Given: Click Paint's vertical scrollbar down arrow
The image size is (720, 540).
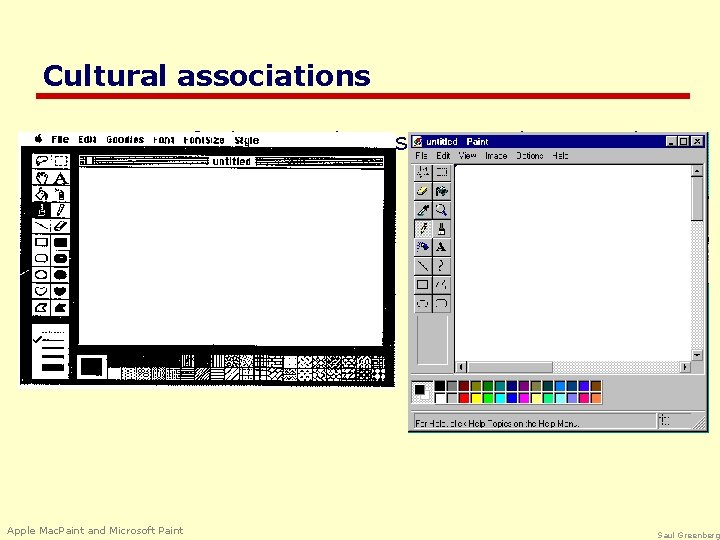Looking at the screenshot, I should [x=697, y=355].
